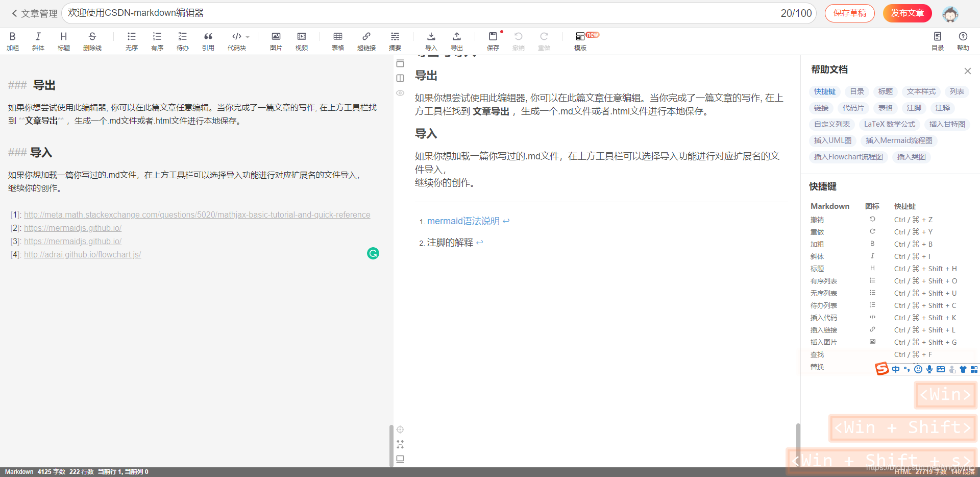The height and width of the screenshot is (477, 980).
Task: Select 代码片 help tag
Action: pyautogui.click(x=853, y=108)
